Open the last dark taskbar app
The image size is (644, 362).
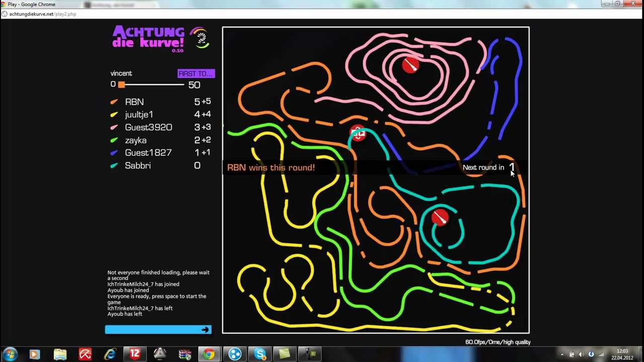(x=310, y=354)
